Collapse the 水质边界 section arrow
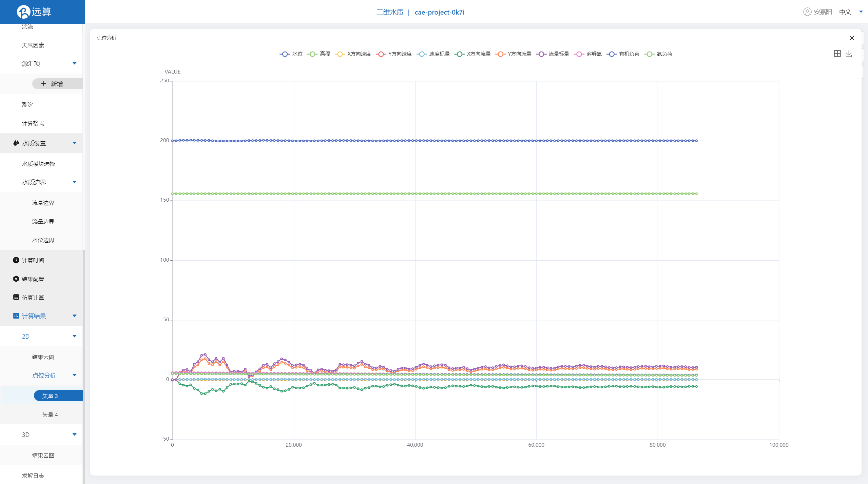The image size is (868, 484). [75, 182]
